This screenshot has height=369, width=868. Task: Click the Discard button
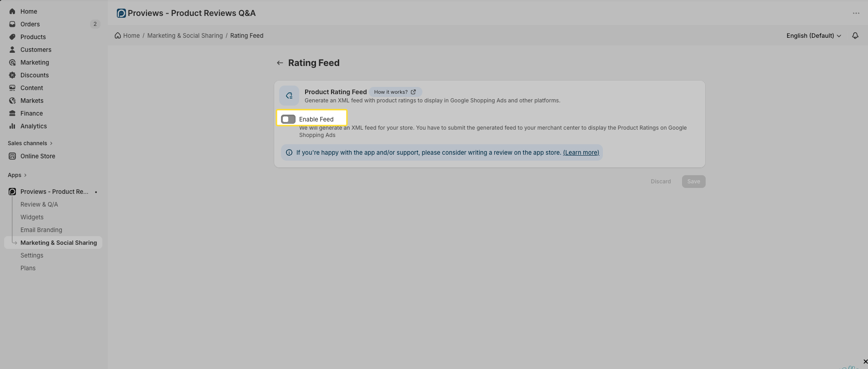pyautogui.click(x=661, y=182)
